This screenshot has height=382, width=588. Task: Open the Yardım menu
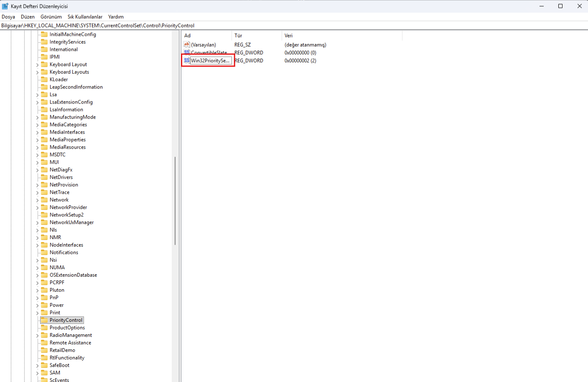tap(116, 17)
